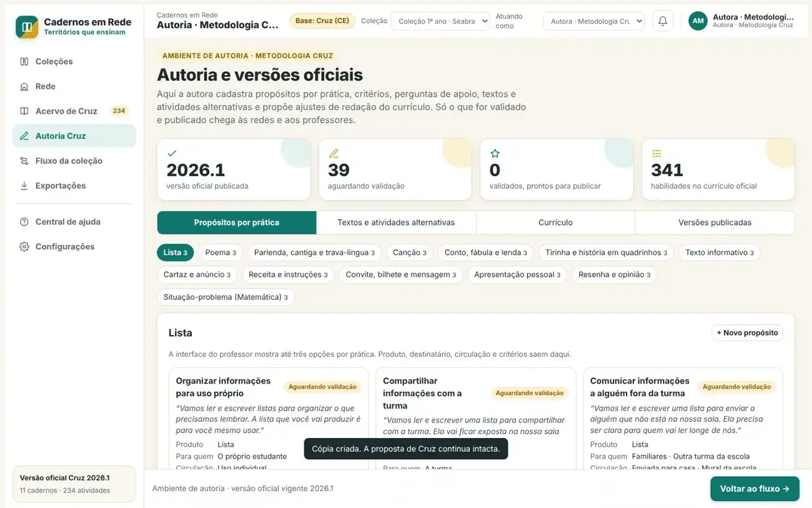812x508 pixels.
Task: Select the Poema practice chip
Action: 220,252
